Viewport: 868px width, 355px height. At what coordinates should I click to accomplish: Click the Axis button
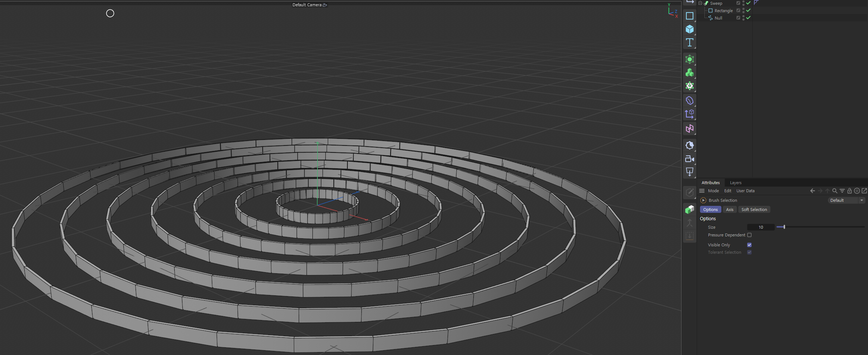coord(729,210)
